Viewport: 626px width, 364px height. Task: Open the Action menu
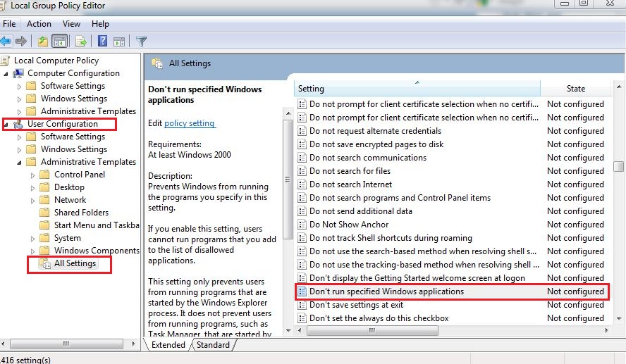pyautogui.click(x=39, y=24)
